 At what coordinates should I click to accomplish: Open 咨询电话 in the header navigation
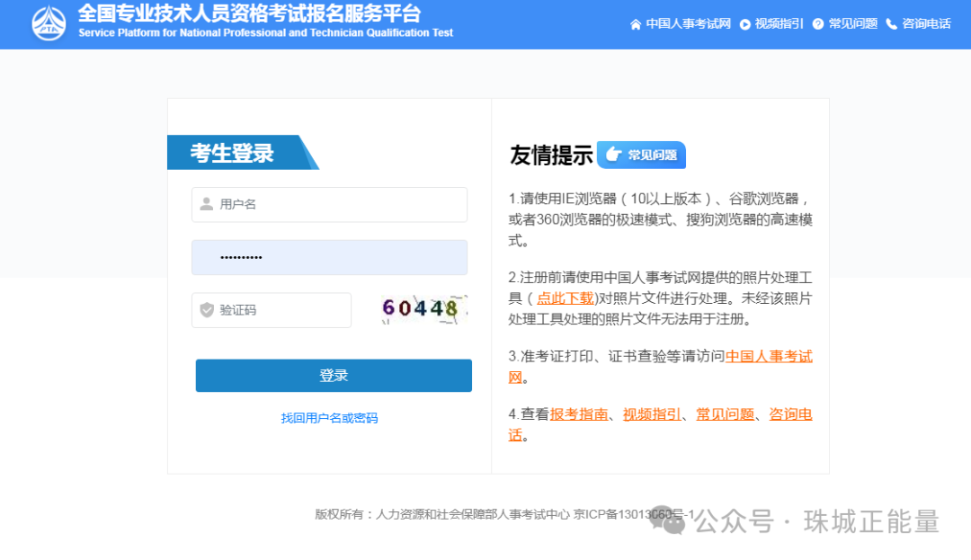(x=926, y=24)
